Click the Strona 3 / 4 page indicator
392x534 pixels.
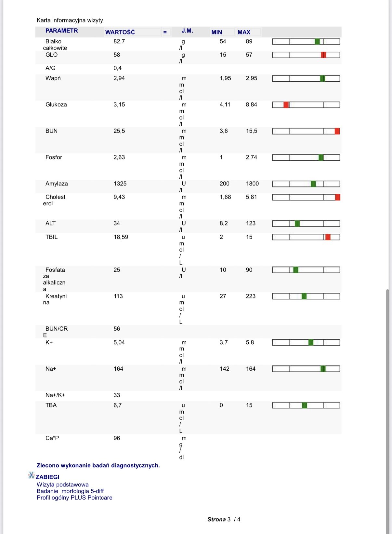point(224,519)
